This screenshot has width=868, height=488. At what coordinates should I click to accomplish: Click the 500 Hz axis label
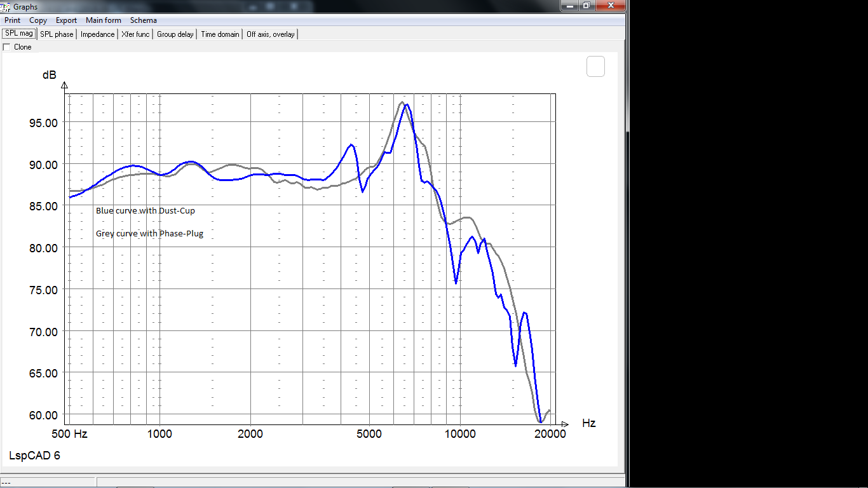(x=71, y=434)
